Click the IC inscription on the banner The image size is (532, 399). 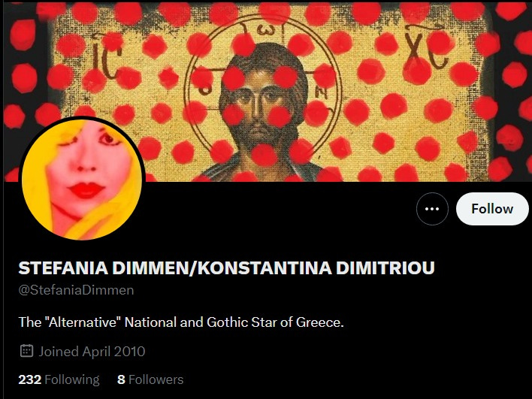107,58
